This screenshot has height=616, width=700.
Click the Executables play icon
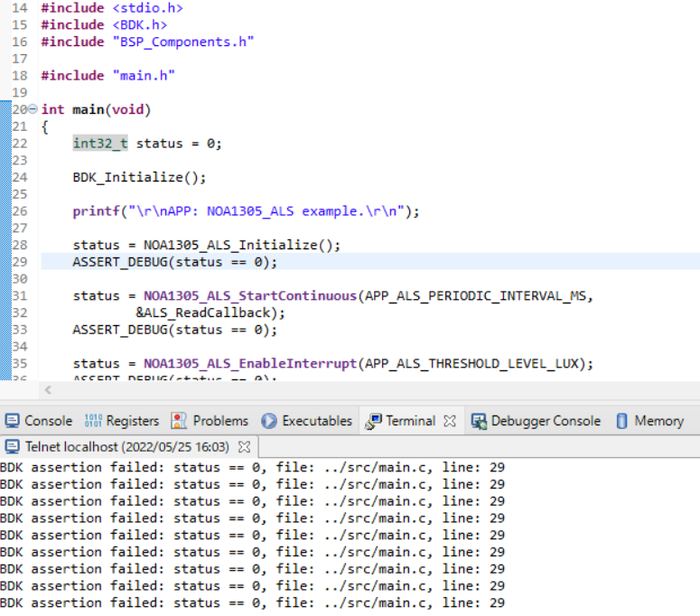(269, 421)
